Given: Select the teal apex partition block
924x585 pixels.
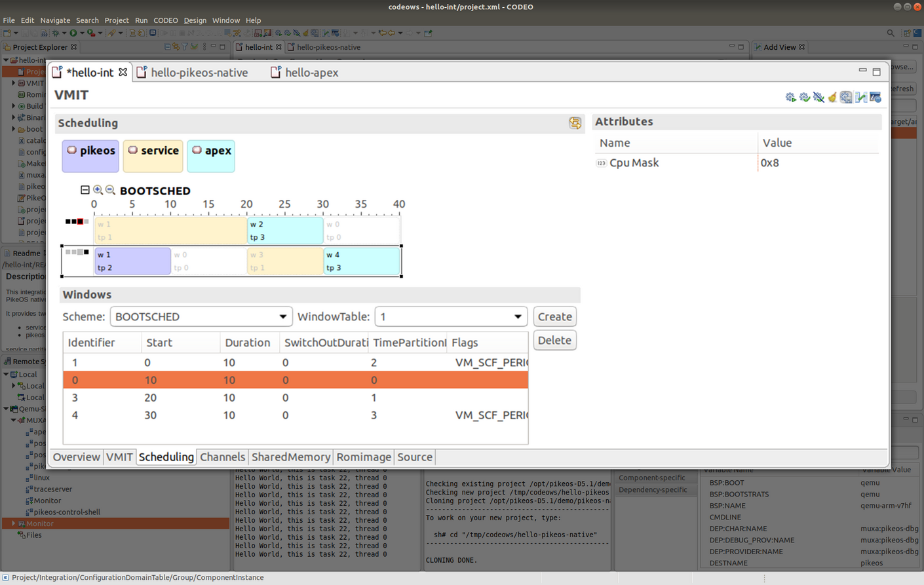Looking at the screenshot, I should (x=210, y=156).
